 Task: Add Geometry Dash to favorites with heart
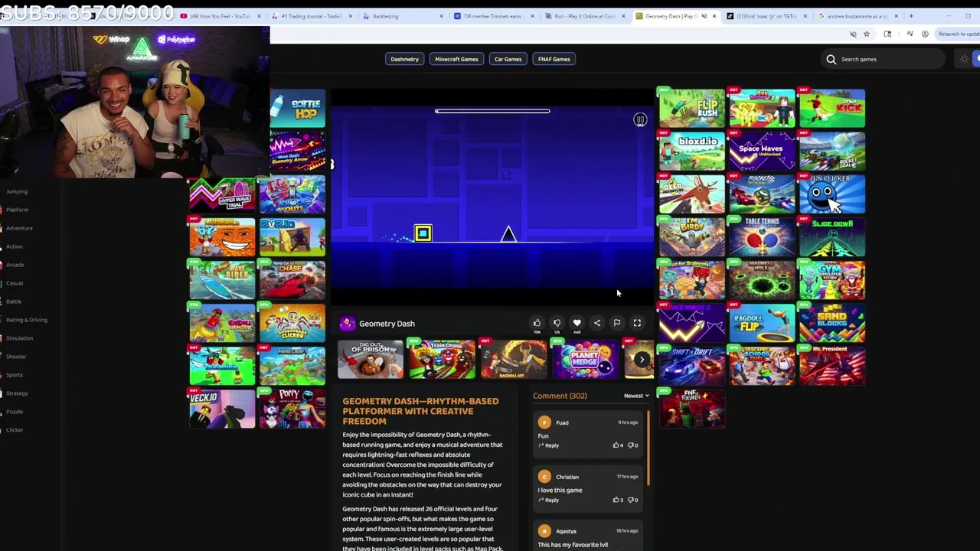point(577,323)
